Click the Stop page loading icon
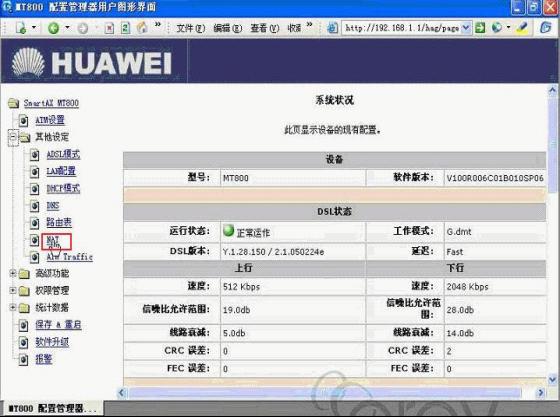560x417 pixels. (x=109, y=28)
